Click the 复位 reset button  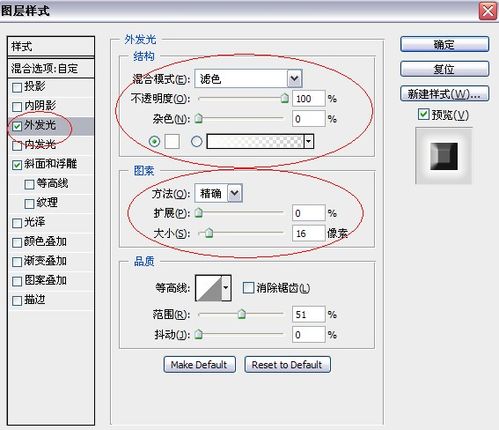coord(444,69)
